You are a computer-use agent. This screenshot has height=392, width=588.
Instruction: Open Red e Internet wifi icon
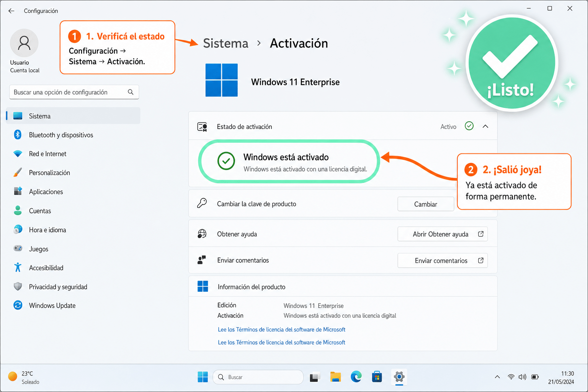(18, 154)
